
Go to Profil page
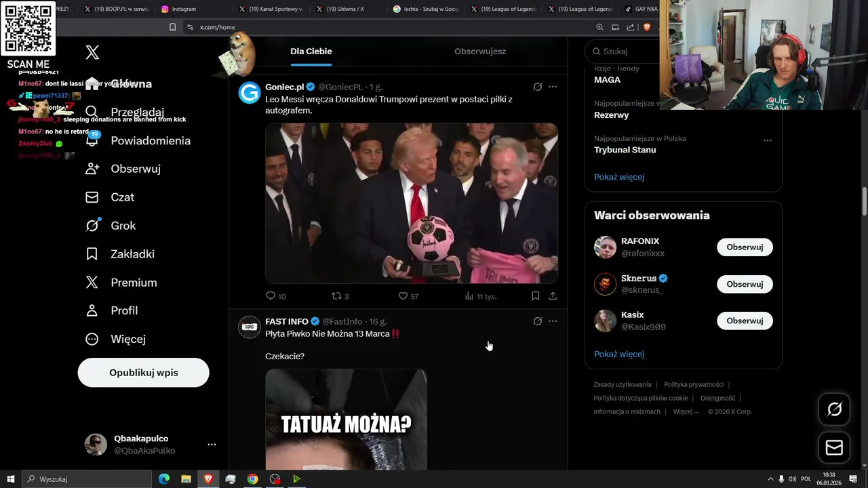(x=112, y=310)
